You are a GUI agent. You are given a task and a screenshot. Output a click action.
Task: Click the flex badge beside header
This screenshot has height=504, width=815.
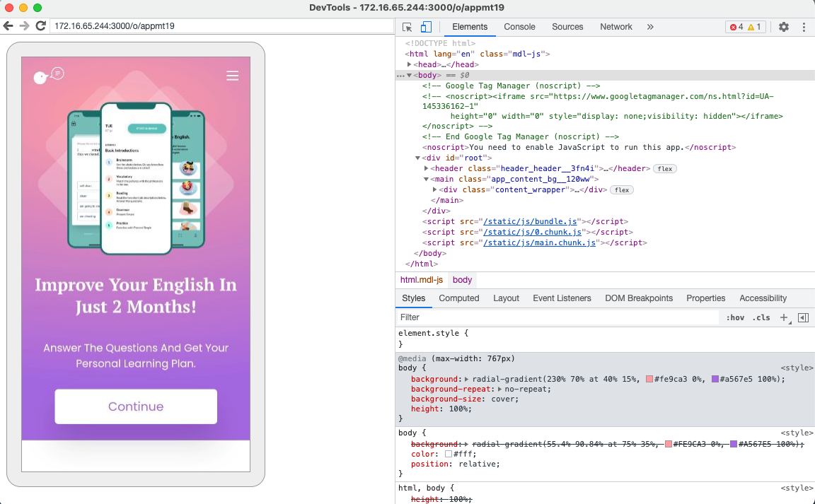665,169
